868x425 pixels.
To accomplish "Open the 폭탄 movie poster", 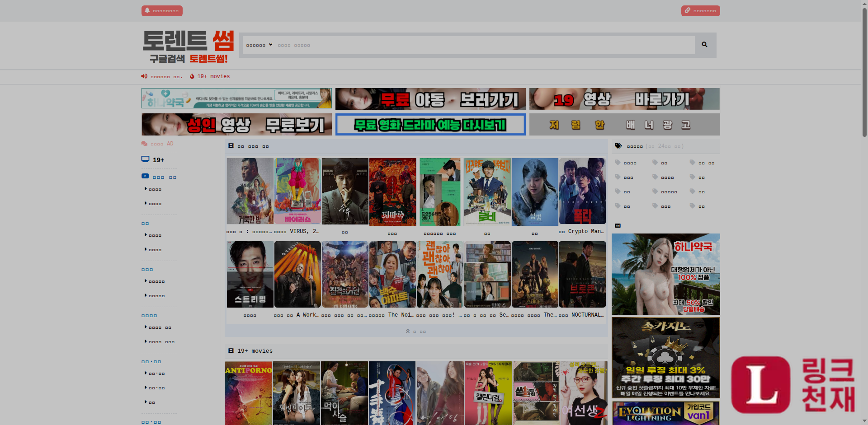I will pos(582,191).
